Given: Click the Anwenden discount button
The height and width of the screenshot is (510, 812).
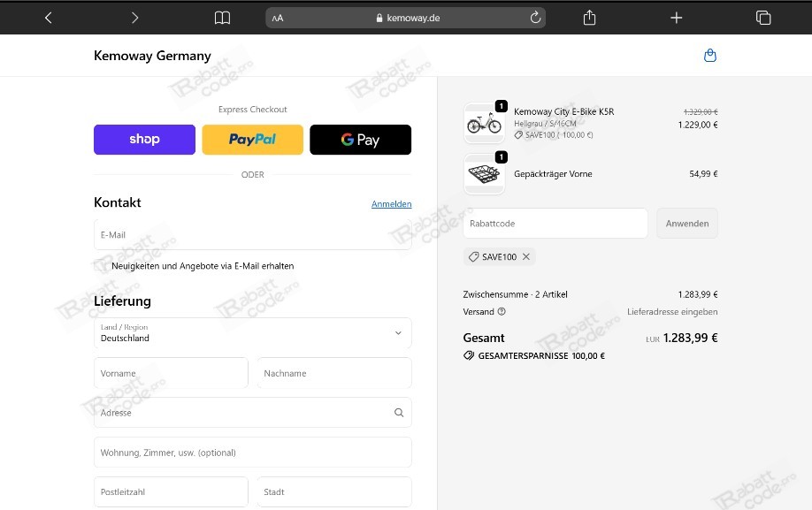Looking at the screenshot, I should click(x=687, y=224).
